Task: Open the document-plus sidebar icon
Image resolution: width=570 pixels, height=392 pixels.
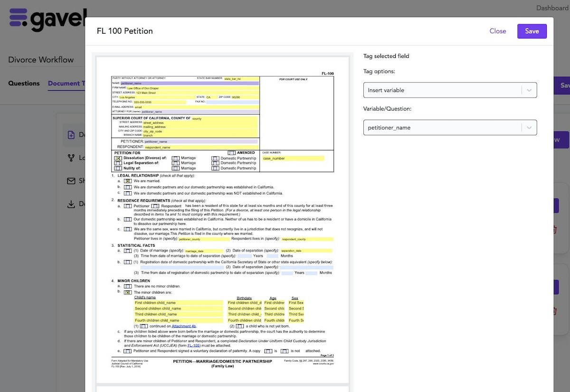Action: coord(71,135)
